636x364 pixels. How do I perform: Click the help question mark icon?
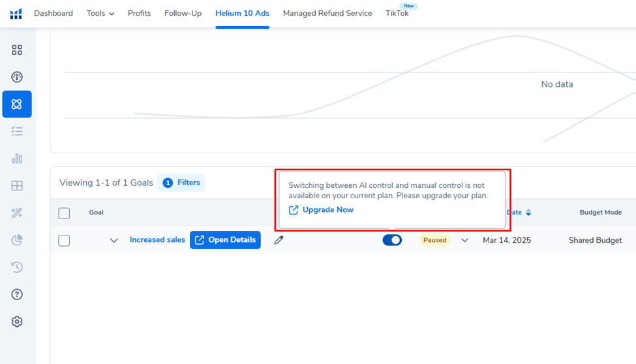(x=17, y=294)
